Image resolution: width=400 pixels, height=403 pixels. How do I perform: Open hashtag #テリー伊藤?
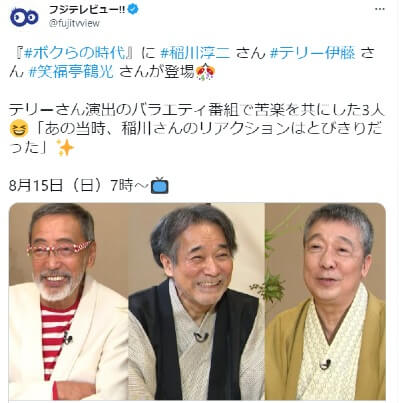click(x=312, y=53)
